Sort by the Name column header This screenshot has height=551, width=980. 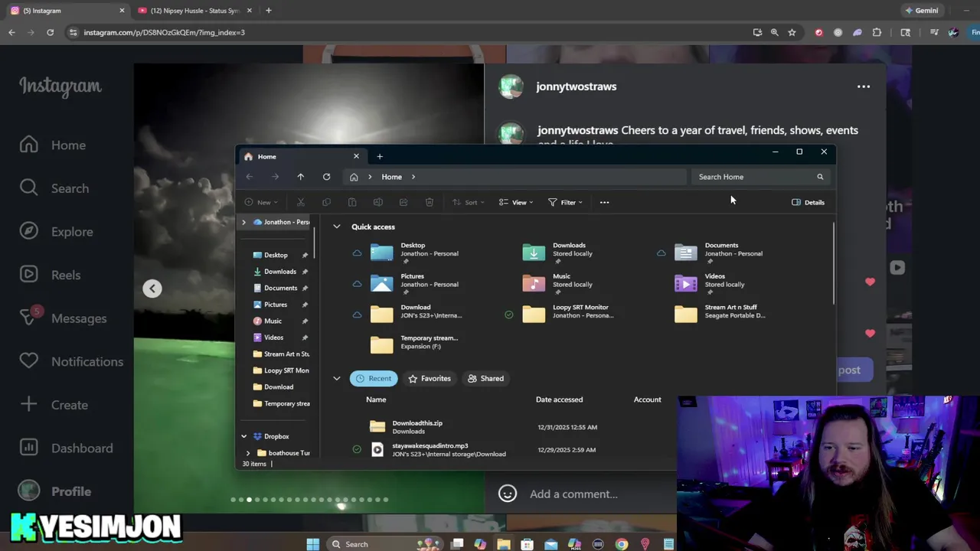[376, 399]
